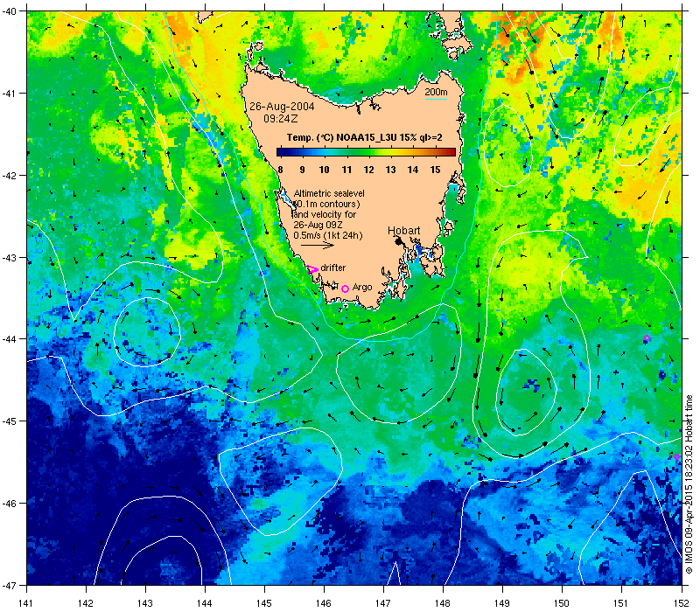The height and width of the screenshot is (612, 700).
Task: Click latitude axis label "-40"
Action: click(x=8, y=10)
